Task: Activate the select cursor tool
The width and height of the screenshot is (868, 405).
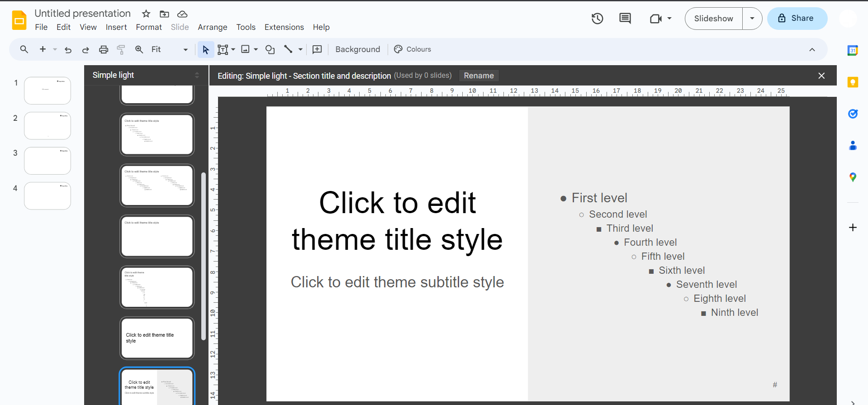Action: (206, 50)
